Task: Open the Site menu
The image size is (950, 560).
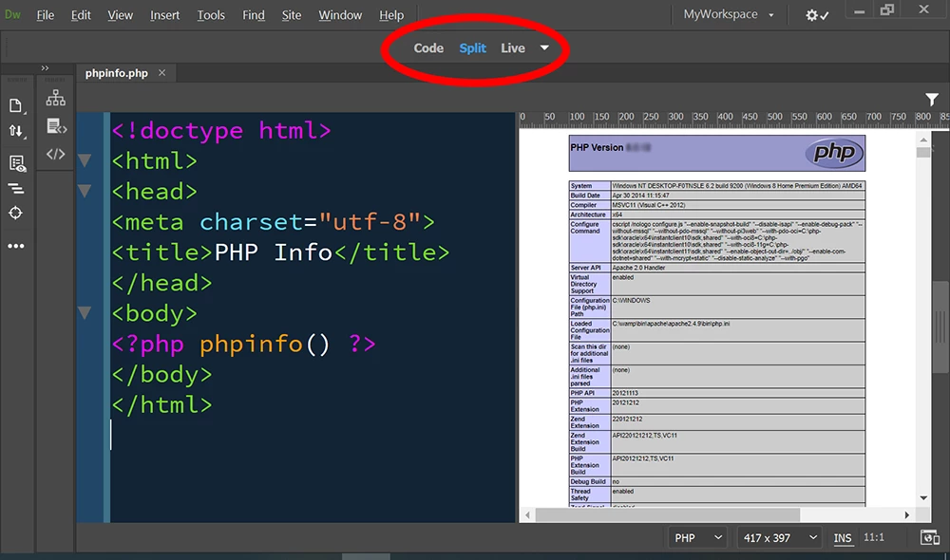Action: (292, 15)
